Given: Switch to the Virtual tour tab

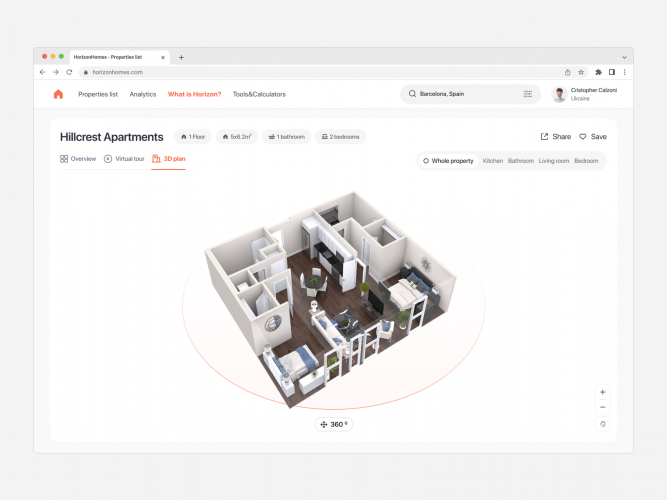Looking at the screenshot, I should tap(124, 159).
